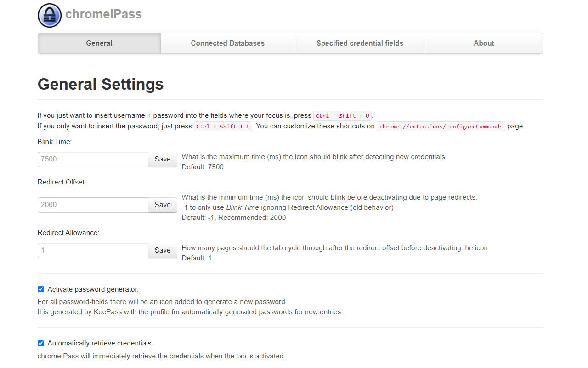Disable Automatically retrieve credentials

click(x=40, y=343)
